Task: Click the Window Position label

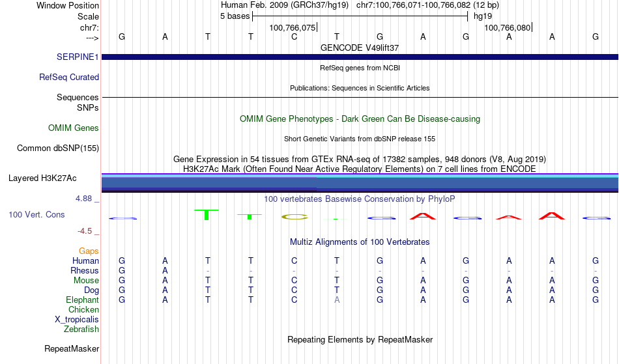Action: click(x=68, y=5)
